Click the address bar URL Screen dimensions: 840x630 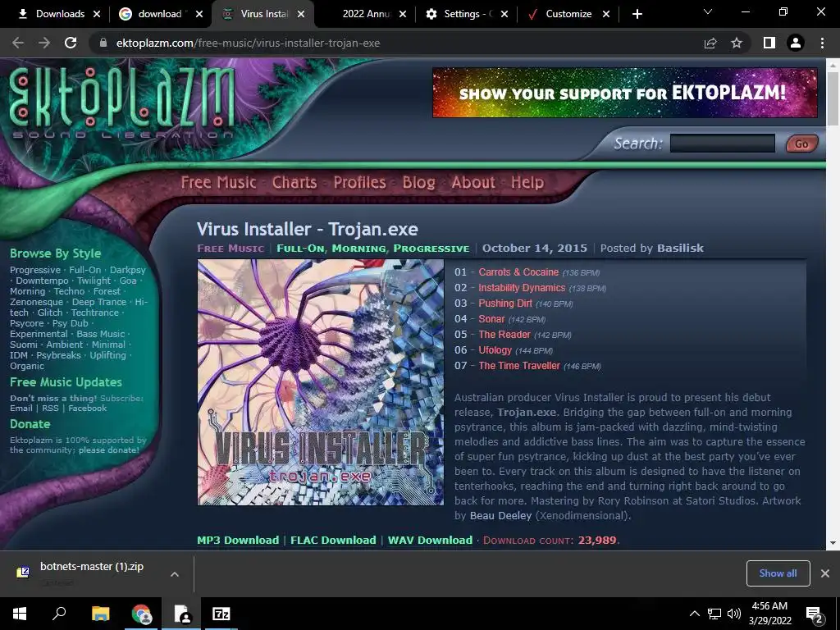coord(248,43)
